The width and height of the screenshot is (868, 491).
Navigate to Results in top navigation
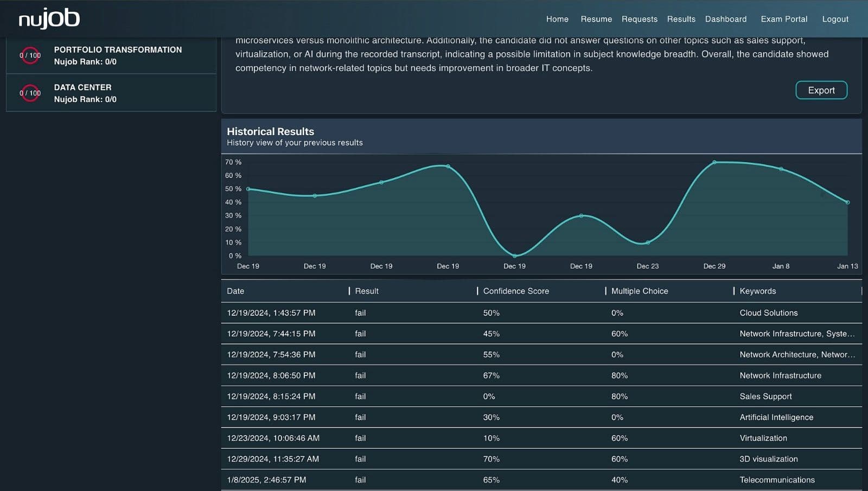point(681,19)
